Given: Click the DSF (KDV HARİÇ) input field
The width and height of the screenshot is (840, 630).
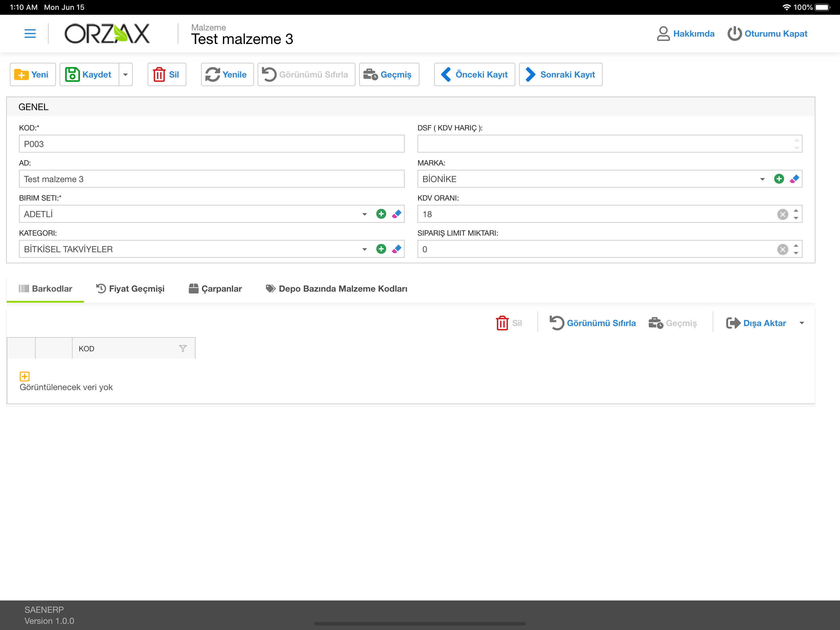Looking at the screenshot, I should click(x=609, y=144).
